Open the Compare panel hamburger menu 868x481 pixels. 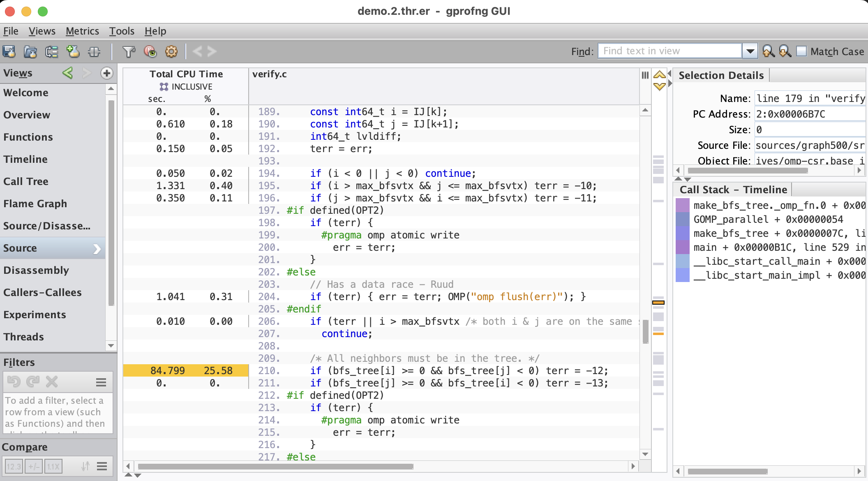(102, 466)
